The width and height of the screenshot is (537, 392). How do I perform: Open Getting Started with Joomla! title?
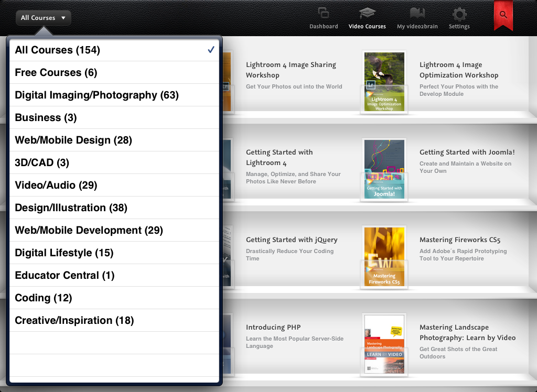[x=467, y=153]
